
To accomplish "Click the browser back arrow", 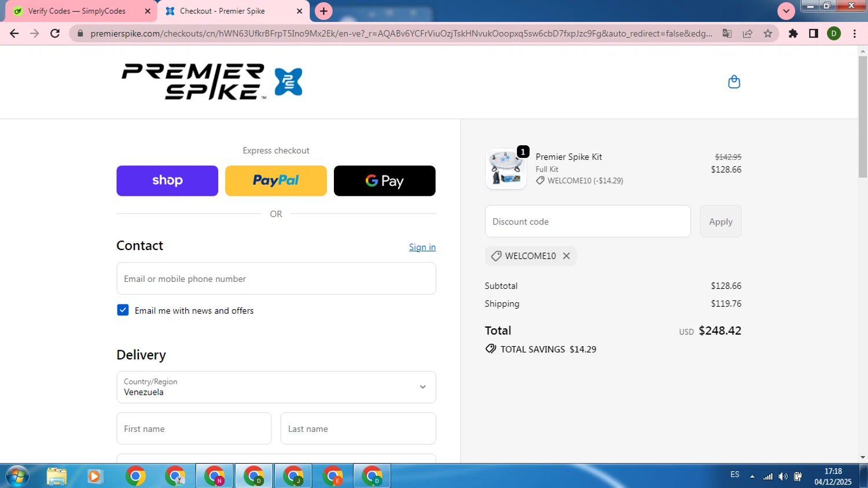I will (14, 34).
